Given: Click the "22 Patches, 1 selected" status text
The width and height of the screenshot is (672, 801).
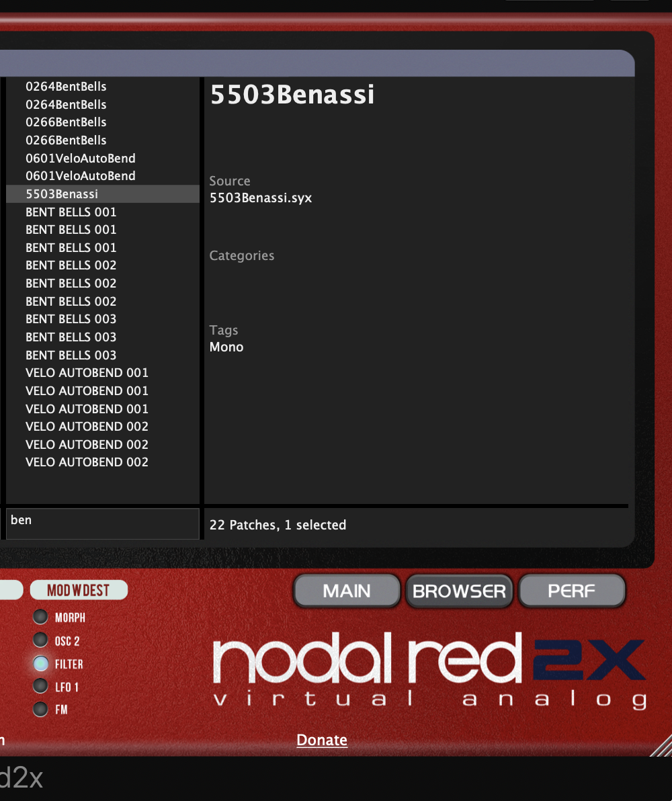Looking at the screenshot, I should click(x=278, y=525).
